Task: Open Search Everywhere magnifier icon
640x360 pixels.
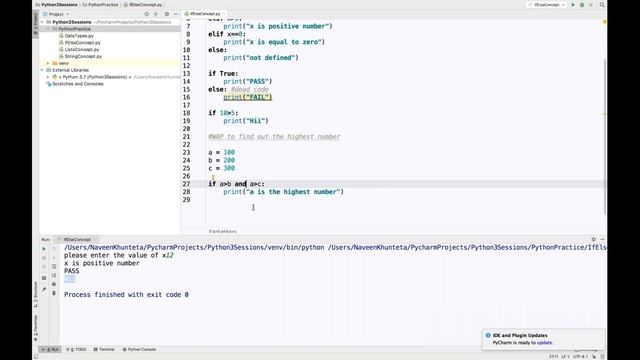Action: (x=602, y=5)
